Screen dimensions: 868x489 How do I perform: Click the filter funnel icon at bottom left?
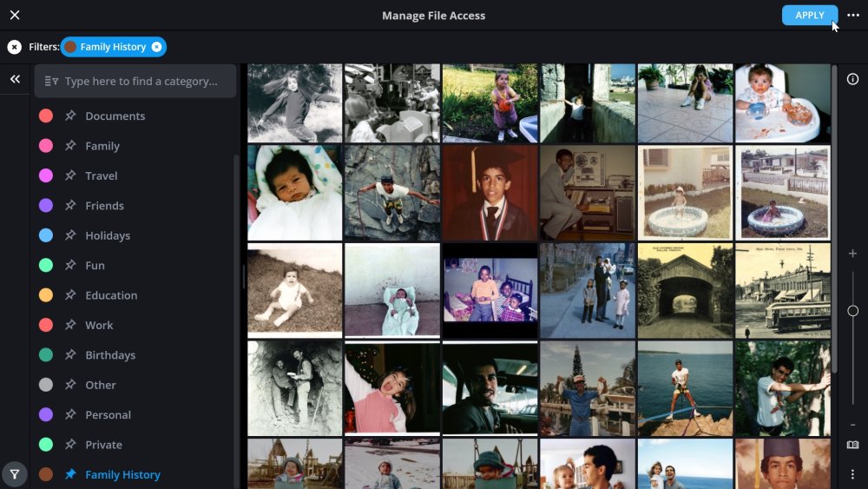[x=14, y=474]
